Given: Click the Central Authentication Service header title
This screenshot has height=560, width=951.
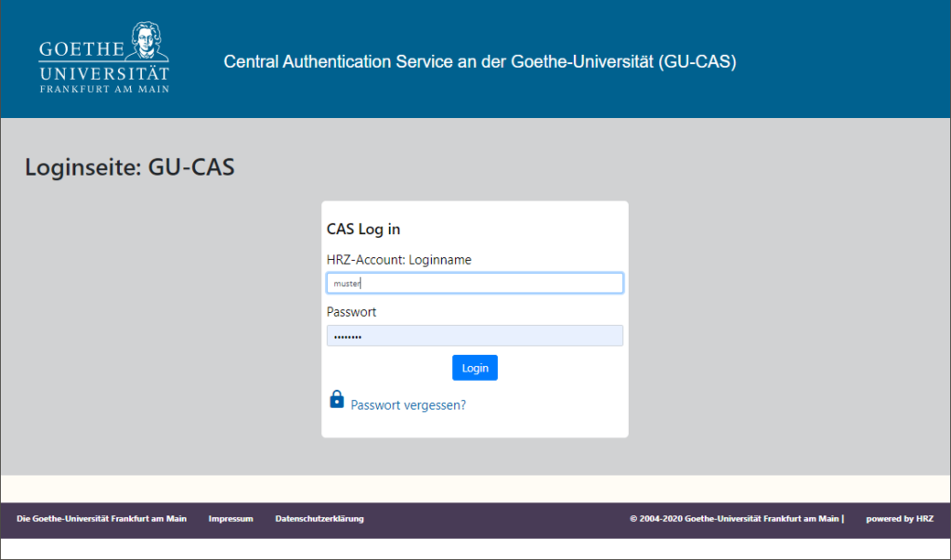Looking at the screenshot, I should tap(480, 62).
